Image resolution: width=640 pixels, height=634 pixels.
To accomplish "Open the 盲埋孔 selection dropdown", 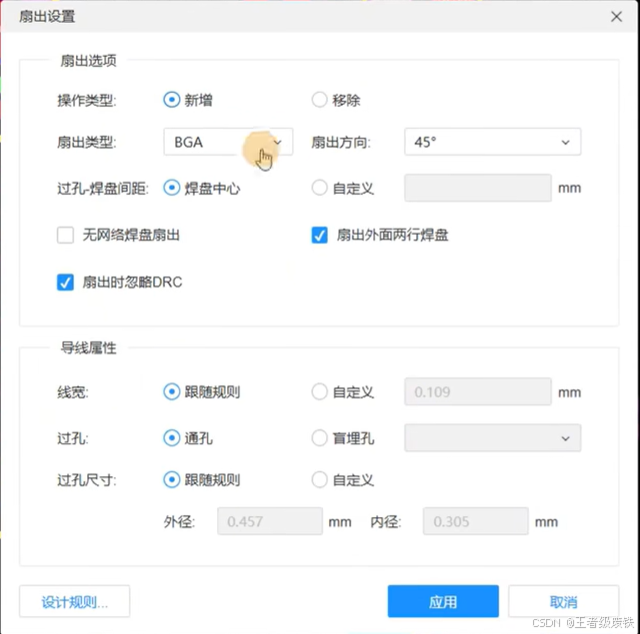I will (493, 438).
